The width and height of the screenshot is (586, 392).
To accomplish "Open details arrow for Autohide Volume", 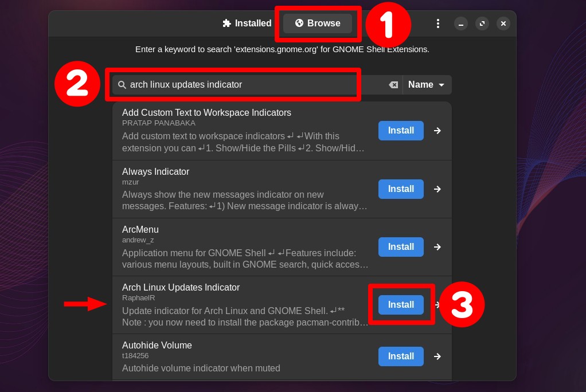I will click(437, 356).
